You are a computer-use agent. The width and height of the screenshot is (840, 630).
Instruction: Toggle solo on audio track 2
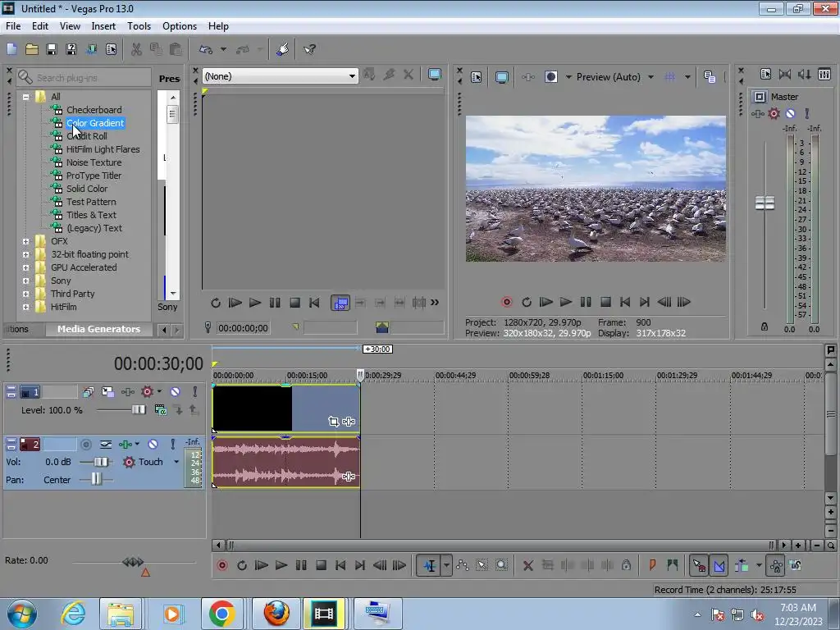(172, 444)
